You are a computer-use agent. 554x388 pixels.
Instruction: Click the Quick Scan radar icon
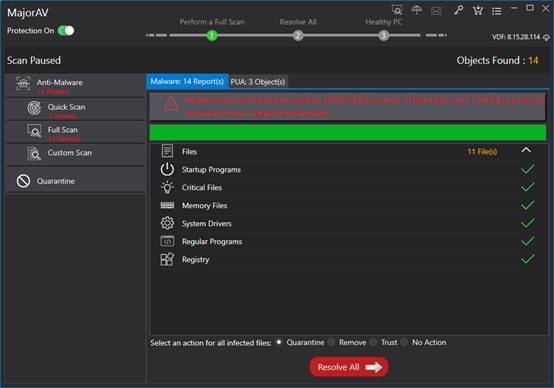(x=34, y=108)
